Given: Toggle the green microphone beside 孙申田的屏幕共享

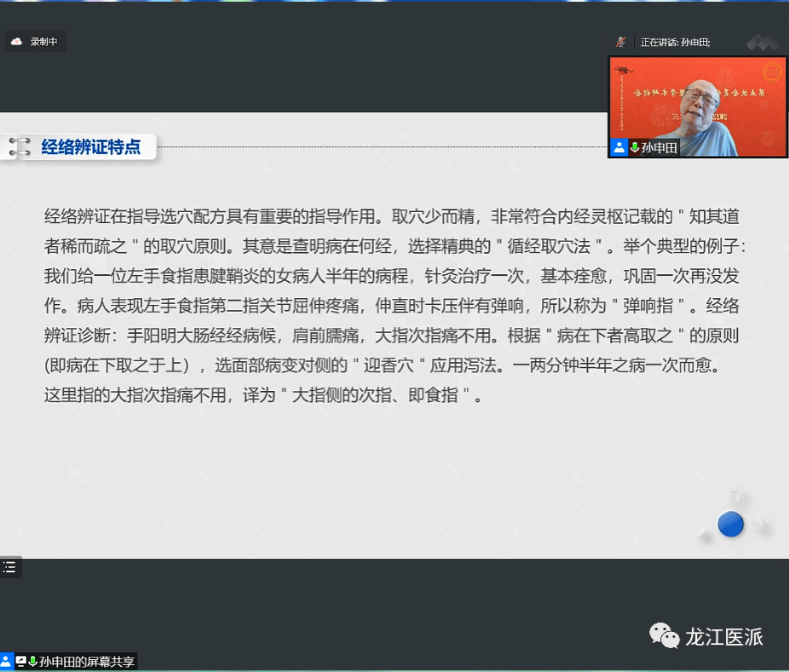Looking at the screenshot, I should pyautogui.click(x=33, y=661).
